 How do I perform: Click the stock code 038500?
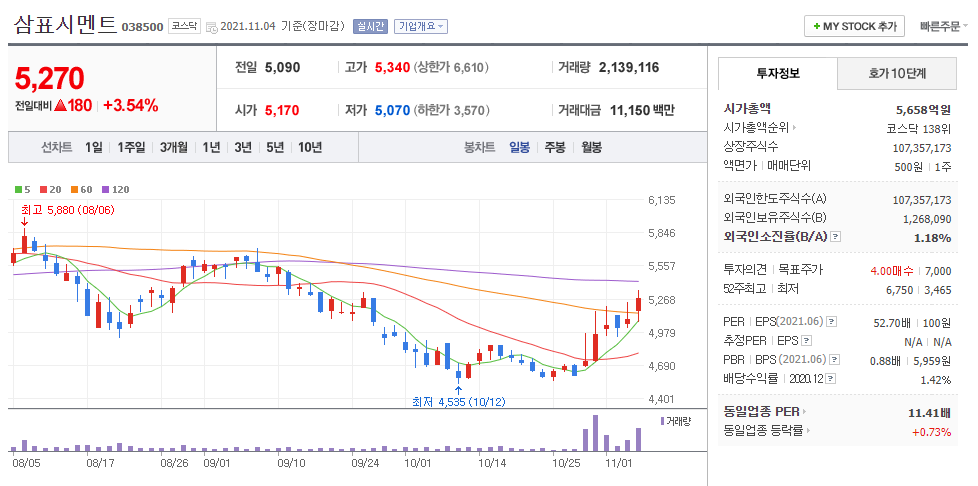(x=142, y=27)
